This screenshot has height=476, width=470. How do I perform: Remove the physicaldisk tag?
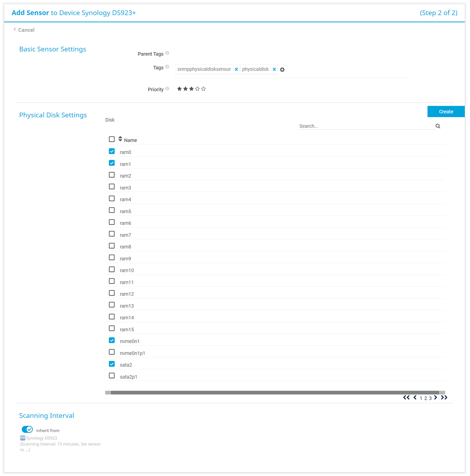click(274, 69)
